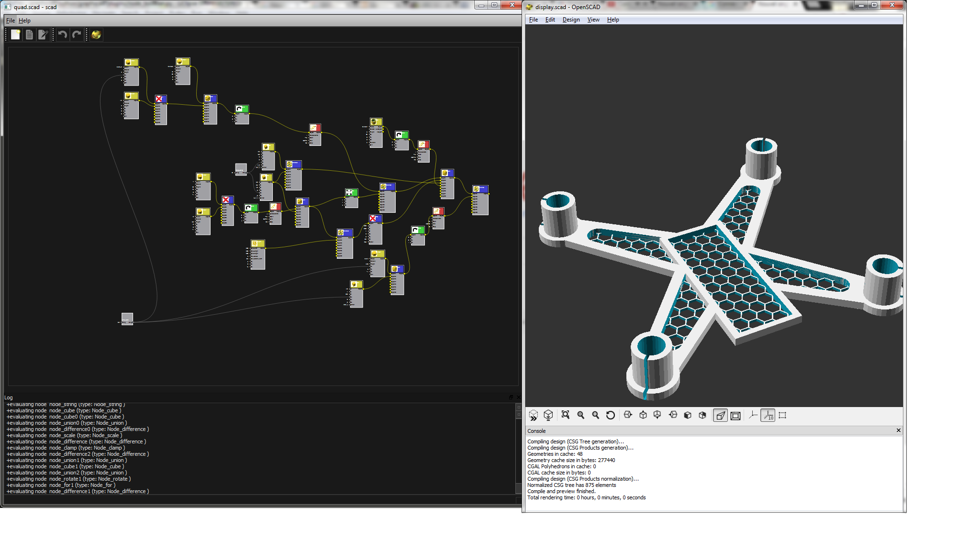
Task: Open the Edit menu in OpenSCAD
Action: (550, 20)
